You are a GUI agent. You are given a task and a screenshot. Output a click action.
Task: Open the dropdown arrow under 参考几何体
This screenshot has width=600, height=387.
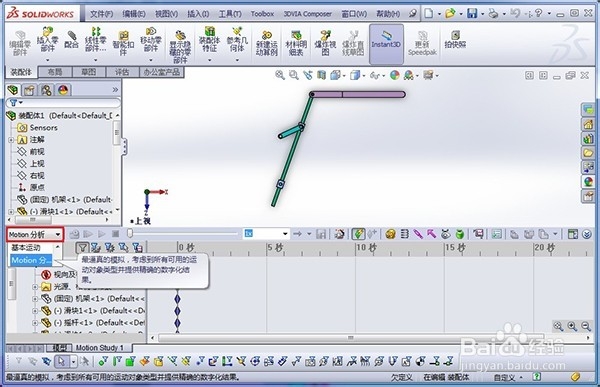(237, 60)
